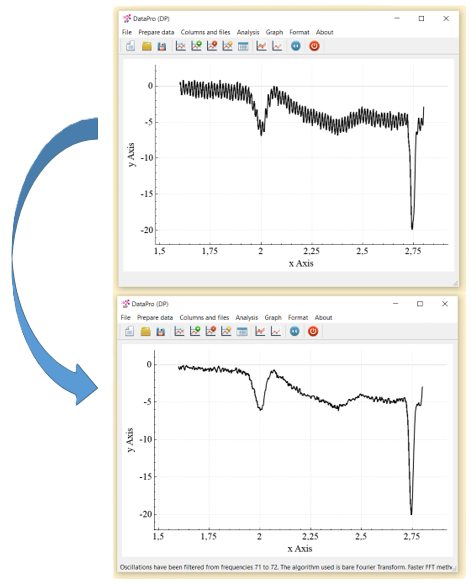Click add-graph green plus icon in bottom window
This screenshot has width=473, height=584.
coord(195,331)
